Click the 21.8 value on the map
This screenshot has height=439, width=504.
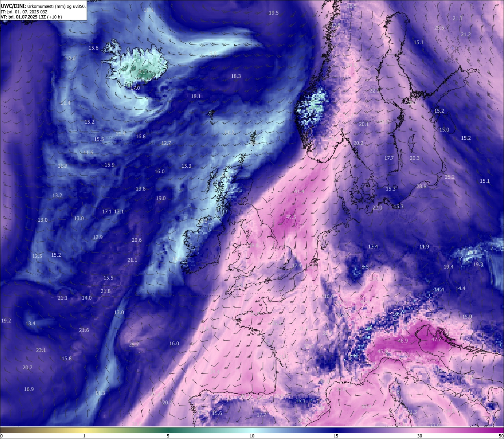tap(106, 291)
